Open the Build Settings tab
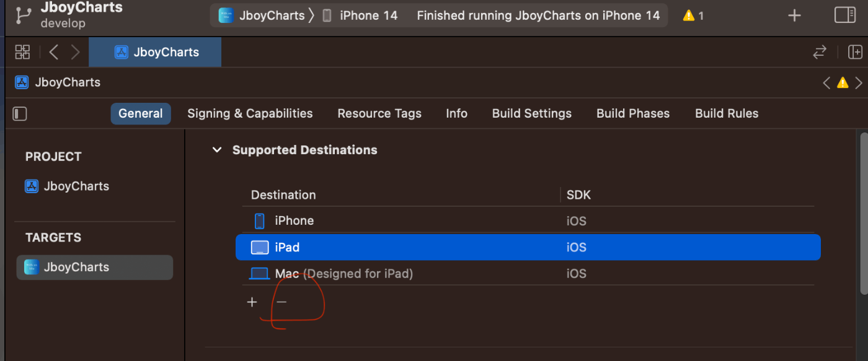Screen dimensions: 868x361 point(532,113)
